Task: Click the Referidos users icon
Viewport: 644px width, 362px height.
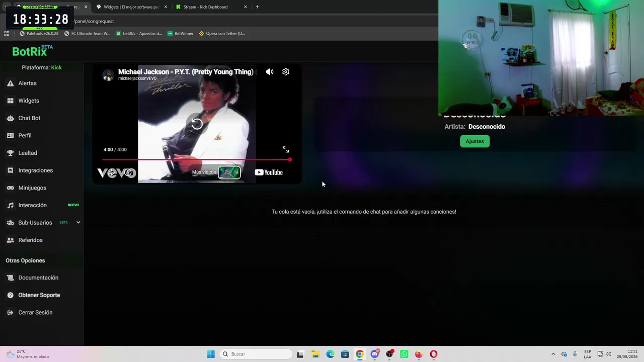Action: point(10,240)
